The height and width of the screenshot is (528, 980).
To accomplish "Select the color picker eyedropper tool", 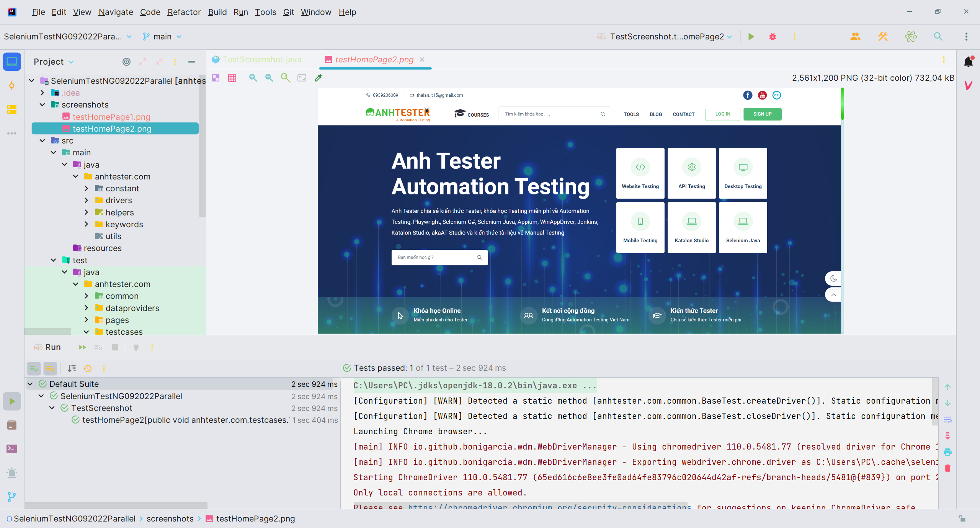I will click(x=318, y=78).
